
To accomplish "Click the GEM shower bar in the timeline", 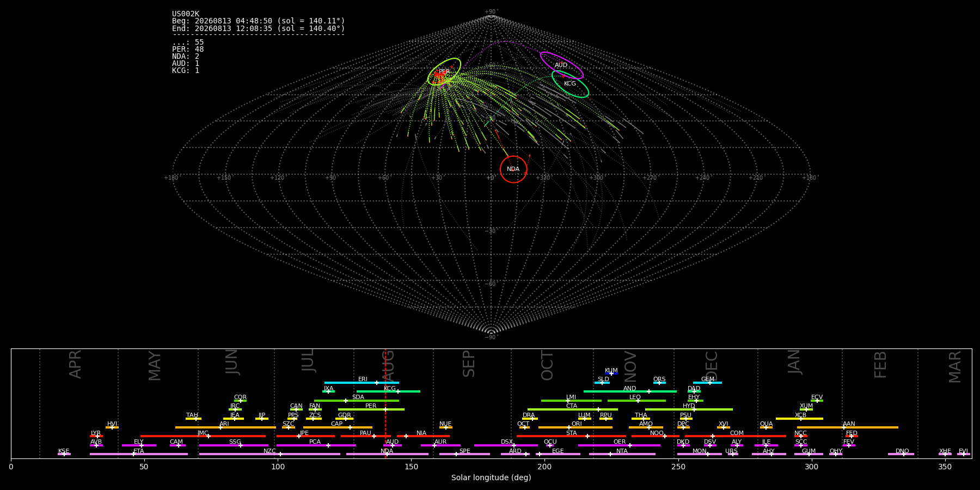I will point(707,383).
